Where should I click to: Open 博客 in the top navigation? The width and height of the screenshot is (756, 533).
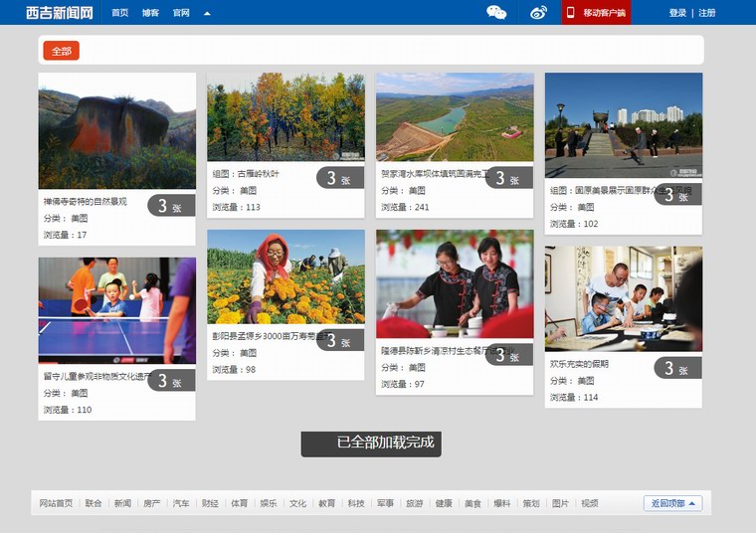[150, 13]
